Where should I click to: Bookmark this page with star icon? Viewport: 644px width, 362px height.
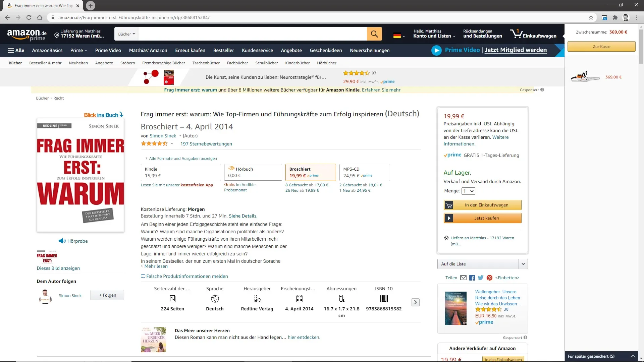coord(591,17)
